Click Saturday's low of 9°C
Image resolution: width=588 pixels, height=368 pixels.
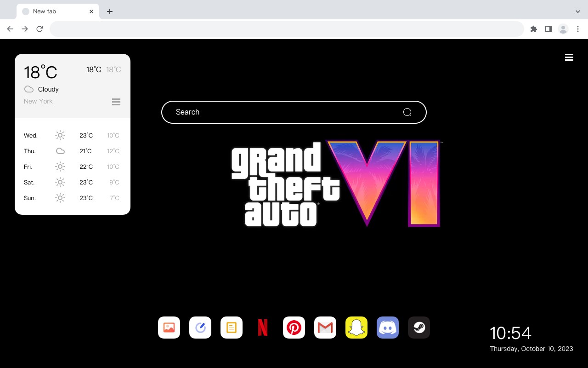tap(114, 182)
